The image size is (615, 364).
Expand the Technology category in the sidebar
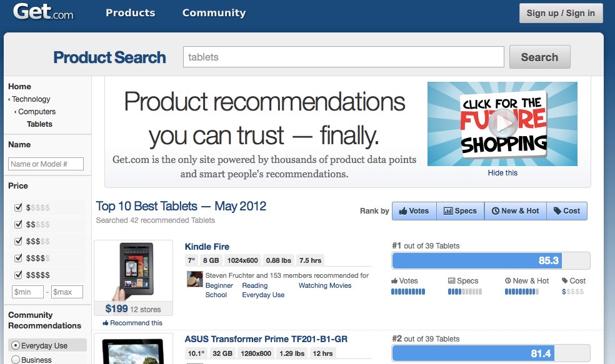point(32,99)
